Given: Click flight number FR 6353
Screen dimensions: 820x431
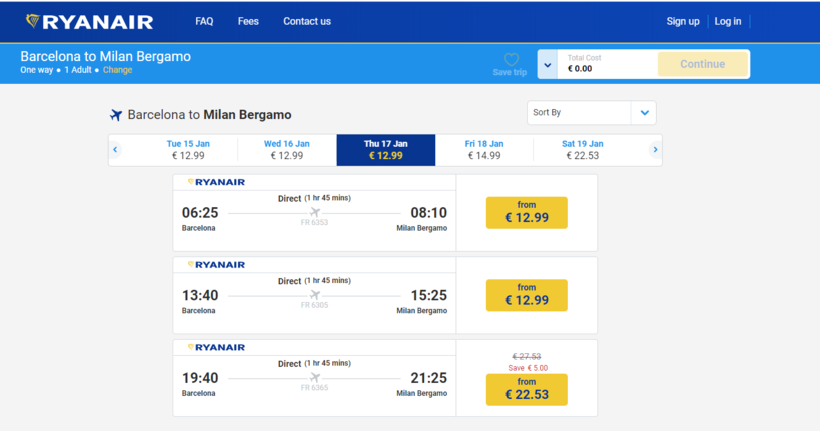Looking at the screenshot, I should (x=314, y=223).
